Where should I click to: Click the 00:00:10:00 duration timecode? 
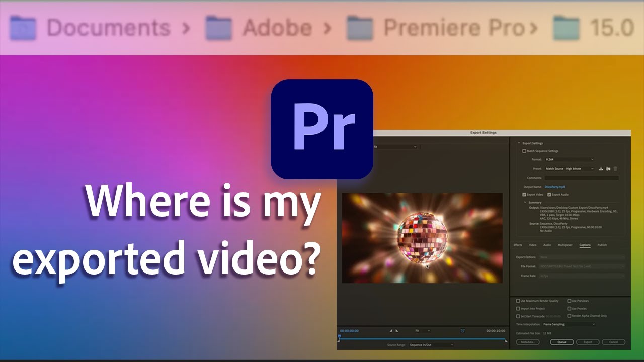(x=496, y=331)
